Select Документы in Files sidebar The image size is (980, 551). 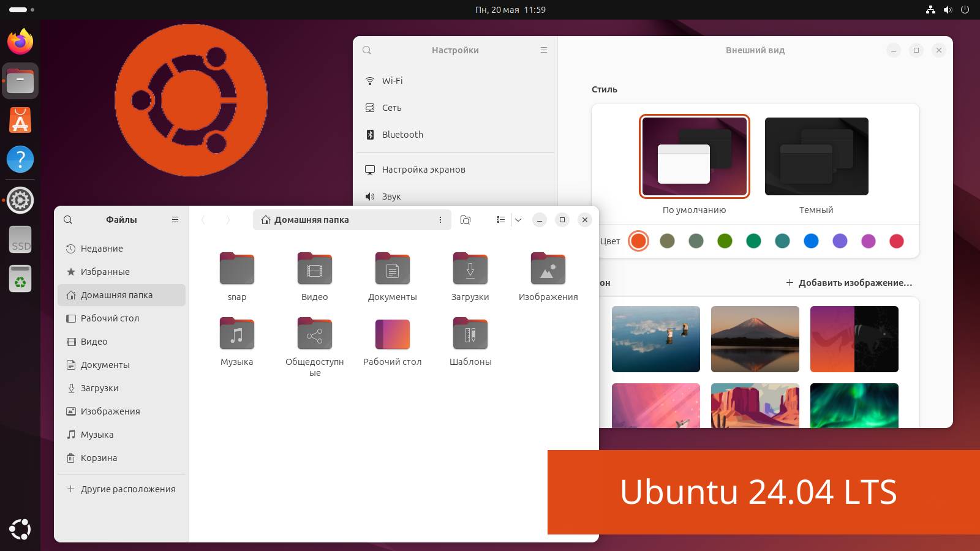(x=121, y=365)
